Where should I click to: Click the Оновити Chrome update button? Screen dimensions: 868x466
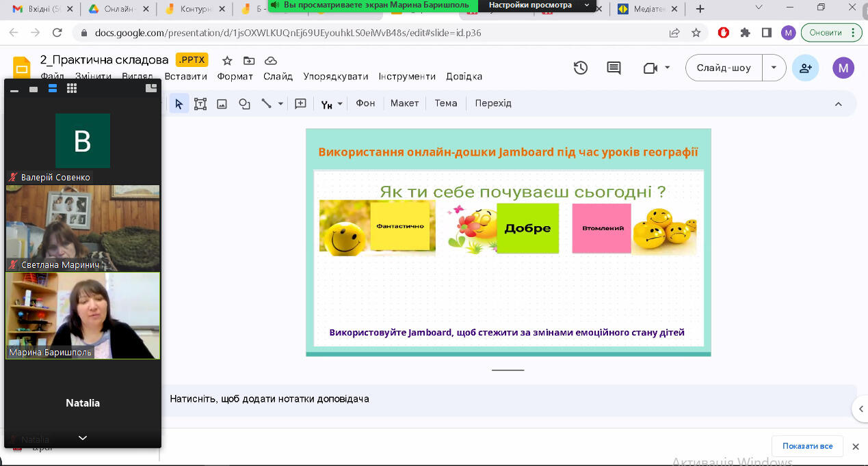pyautogui.click(x=832, y=32)
